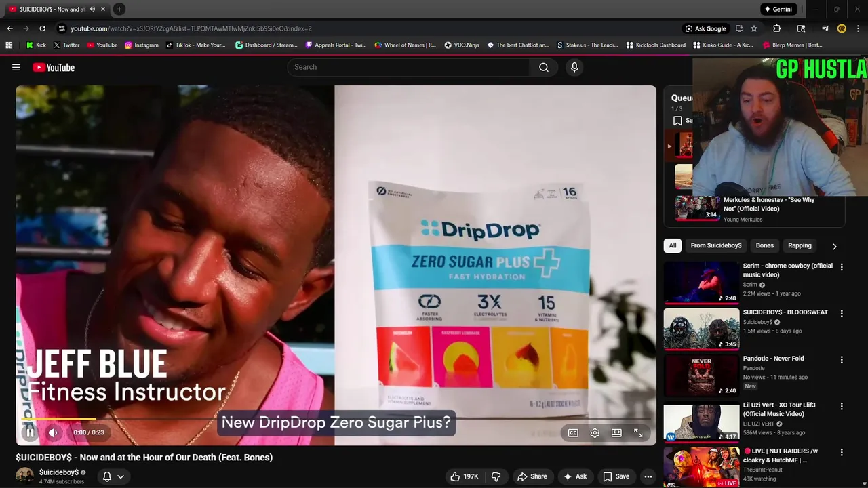Image resolution: width=868 pixels, height=488 pixels.
Task: Mute the video player volume
Action: 53,432
